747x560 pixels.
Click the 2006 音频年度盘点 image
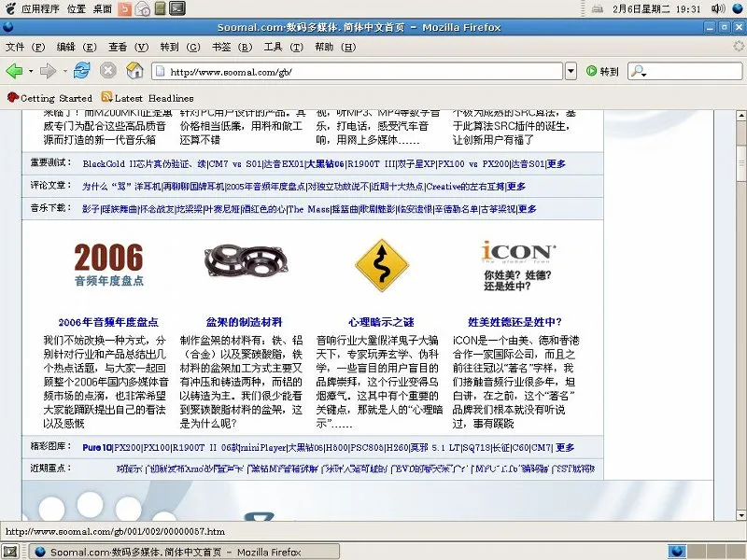(x=108, y=264)
